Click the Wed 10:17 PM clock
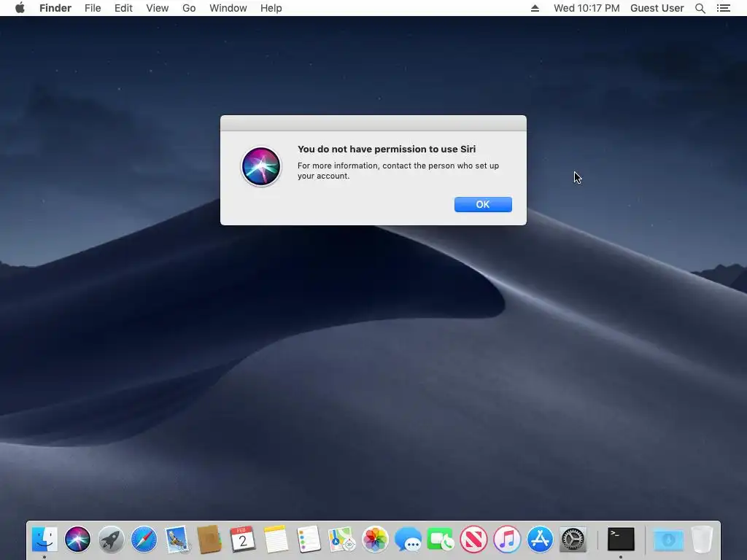The width and height of the screenshot is (747, 560). 587,8
